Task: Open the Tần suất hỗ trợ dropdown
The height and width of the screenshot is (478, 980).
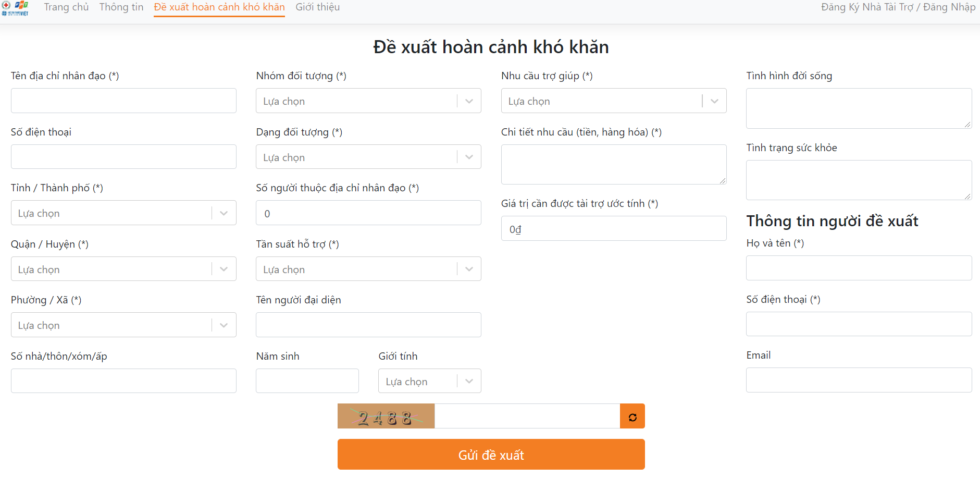Action: 368,269
